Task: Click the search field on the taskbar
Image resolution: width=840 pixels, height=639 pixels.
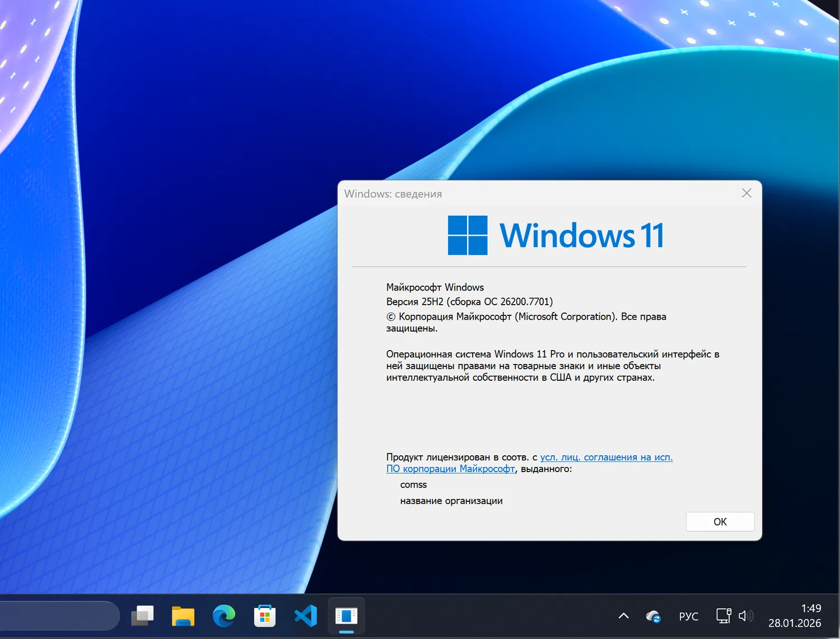Action: click(56, 615)
